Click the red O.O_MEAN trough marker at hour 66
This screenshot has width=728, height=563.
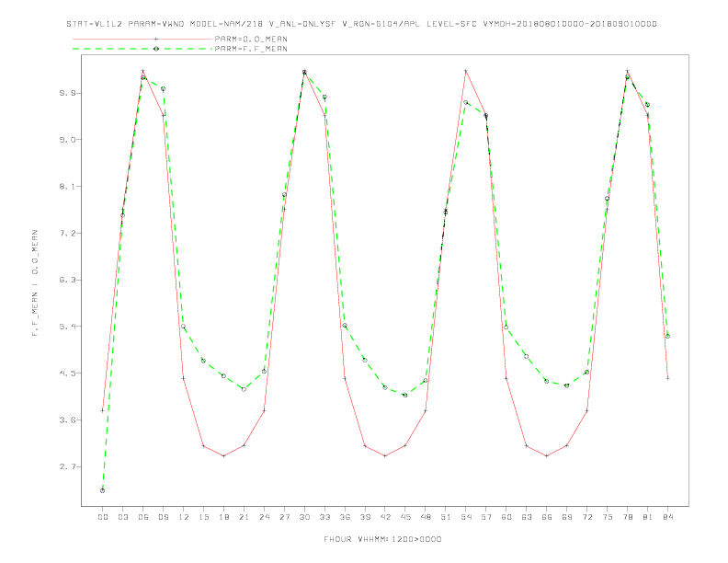[x=547, y=456]
